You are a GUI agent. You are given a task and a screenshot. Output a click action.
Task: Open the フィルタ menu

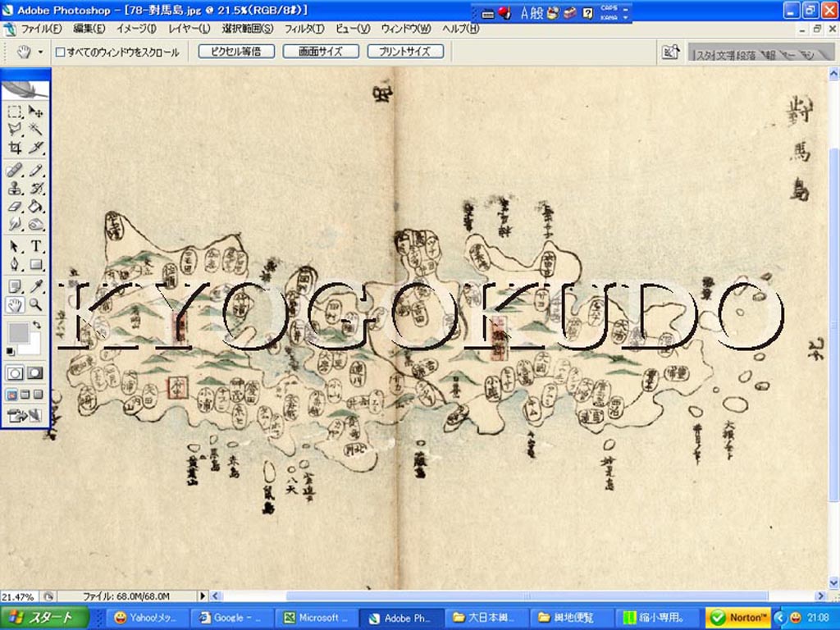304,29
